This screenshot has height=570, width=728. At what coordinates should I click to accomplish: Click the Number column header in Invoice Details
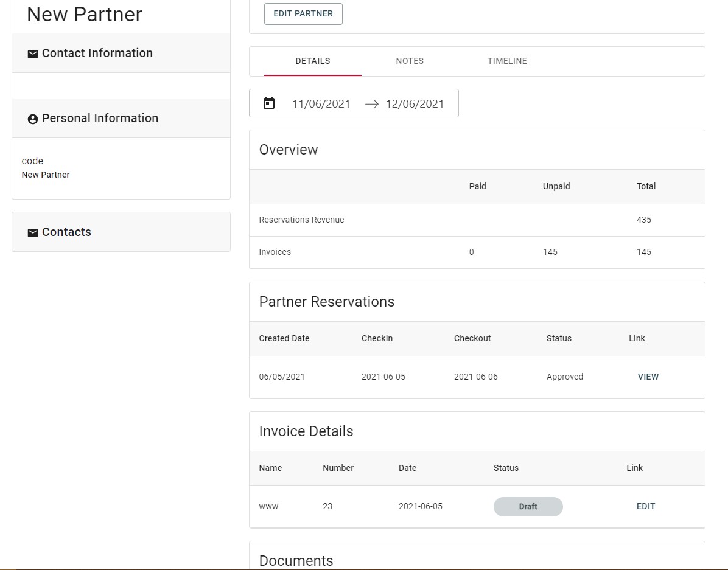click(338, 468)
